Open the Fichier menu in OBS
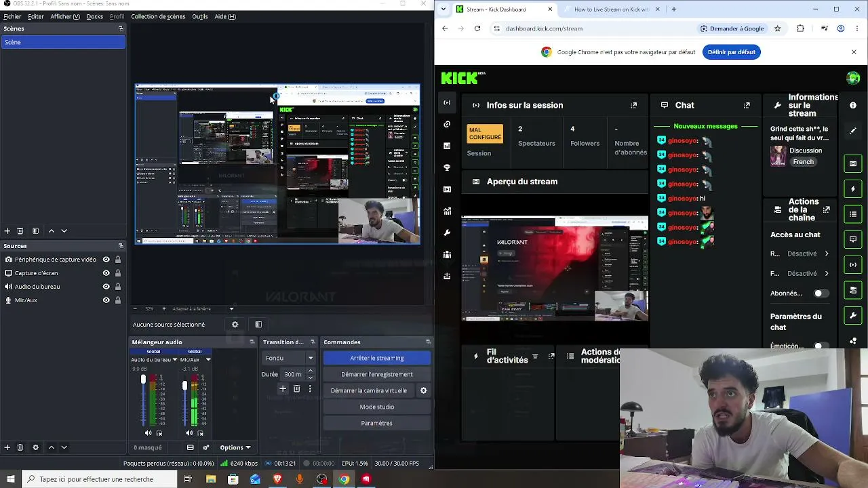This screenshot has height=488, width=868. coord(12,16)
